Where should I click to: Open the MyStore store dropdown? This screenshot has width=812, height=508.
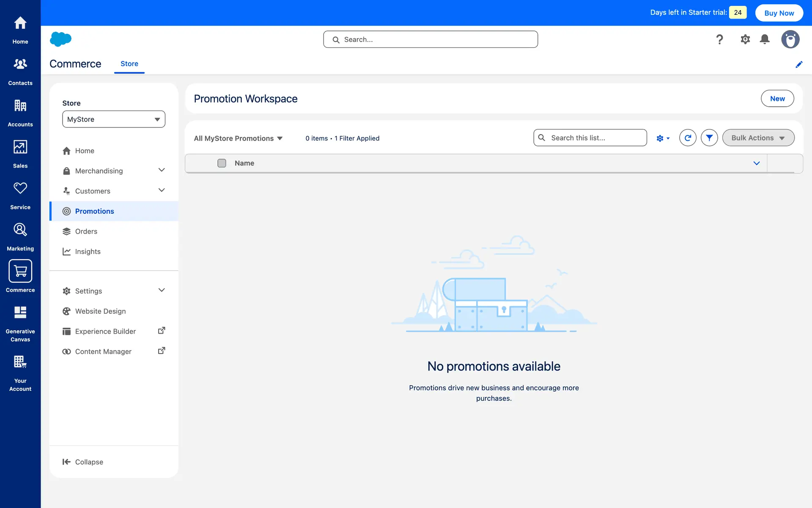[x=114, y=119]
